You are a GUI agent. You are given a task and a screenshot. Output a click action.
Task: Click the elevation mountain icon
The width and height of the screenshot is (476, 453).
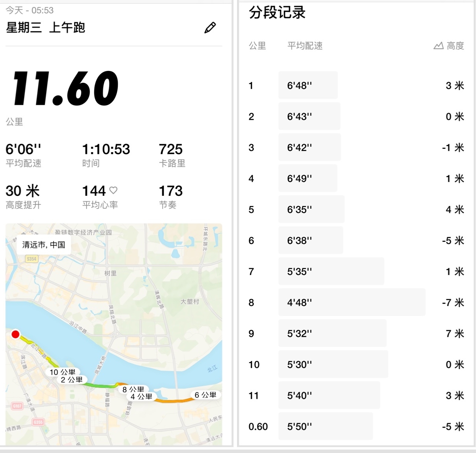pos(438,46)
